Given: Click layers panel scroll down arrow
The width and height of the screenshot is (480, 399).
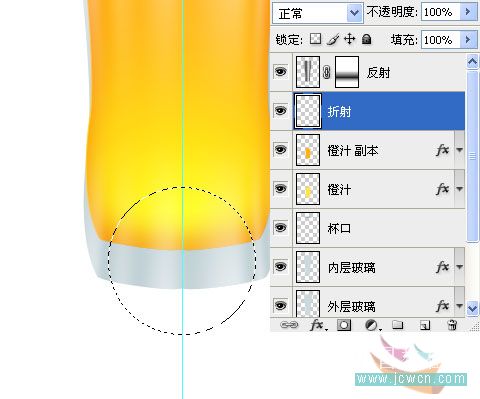Looking at the screenshot, I should pyautogui.click(x=472, y=308).
